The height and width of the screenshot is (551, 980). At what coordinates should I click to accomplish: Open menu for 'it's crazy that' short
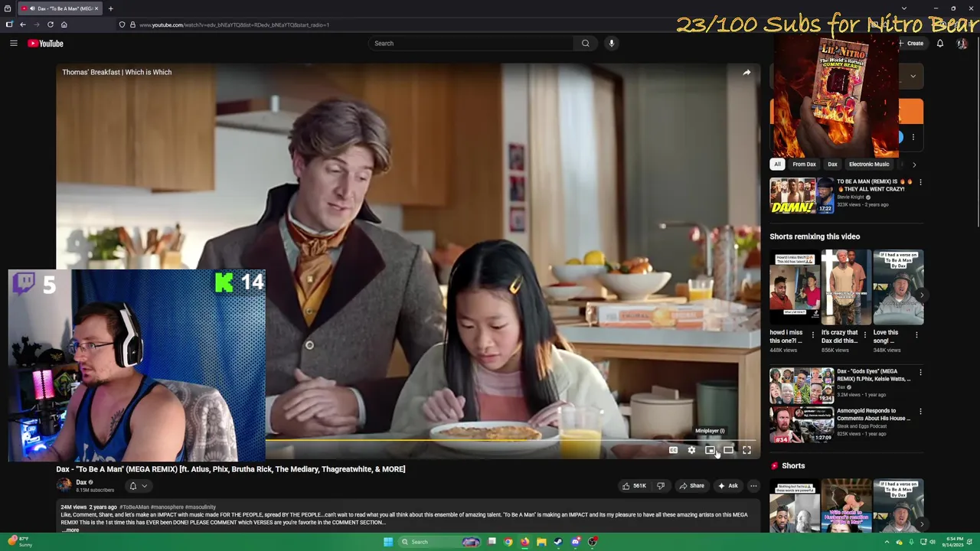click(865, 334)
